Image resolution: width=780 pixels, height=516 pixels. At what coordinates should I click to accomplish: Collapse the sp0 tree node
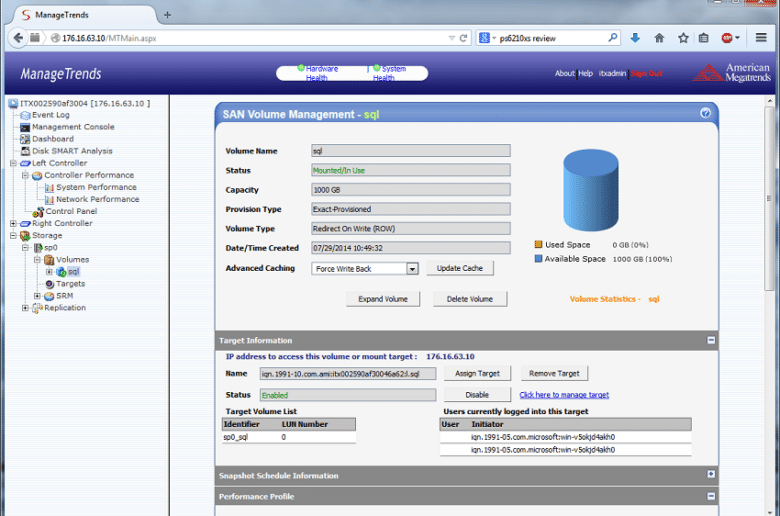pos(25,247)
